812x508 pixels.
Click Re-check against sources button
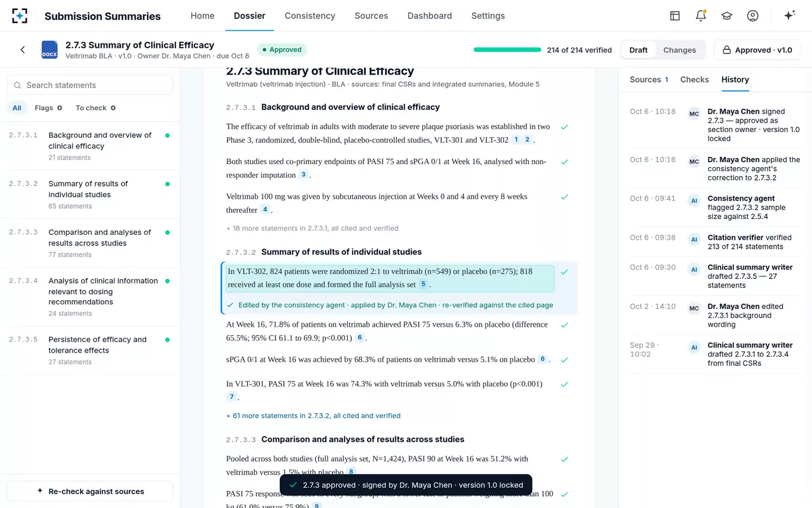pos(90,491)
